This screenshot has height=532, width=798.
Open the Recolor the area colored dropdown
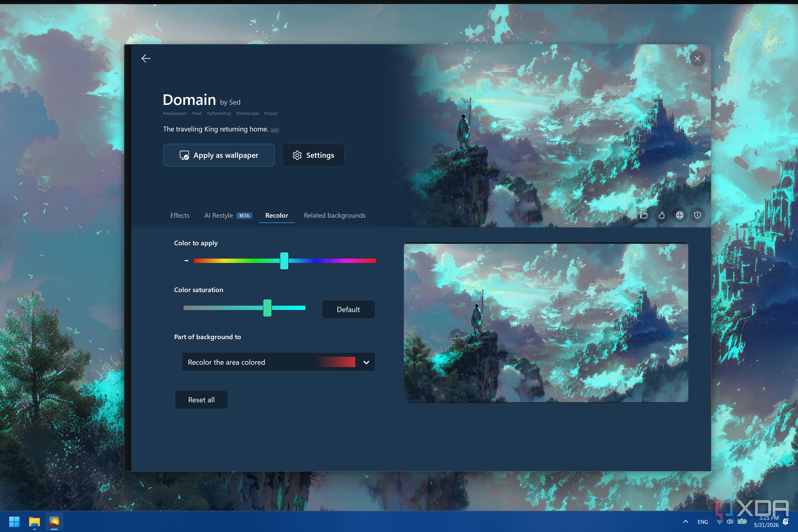coord(279,362)
